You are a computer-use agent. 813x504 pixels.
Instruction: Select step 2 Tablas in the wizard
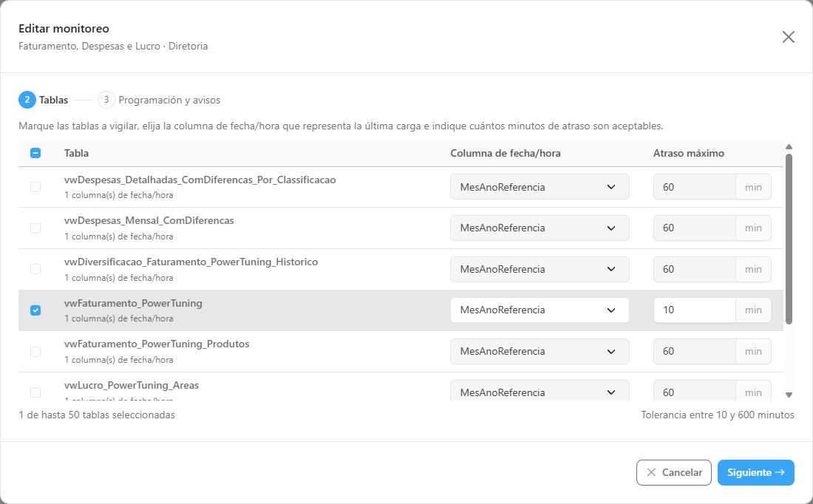point(44,100)
